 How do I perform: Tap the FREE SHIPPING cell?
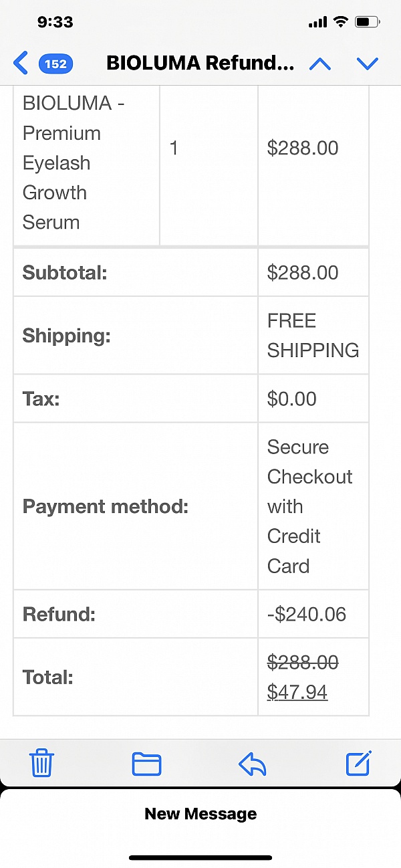313,335
